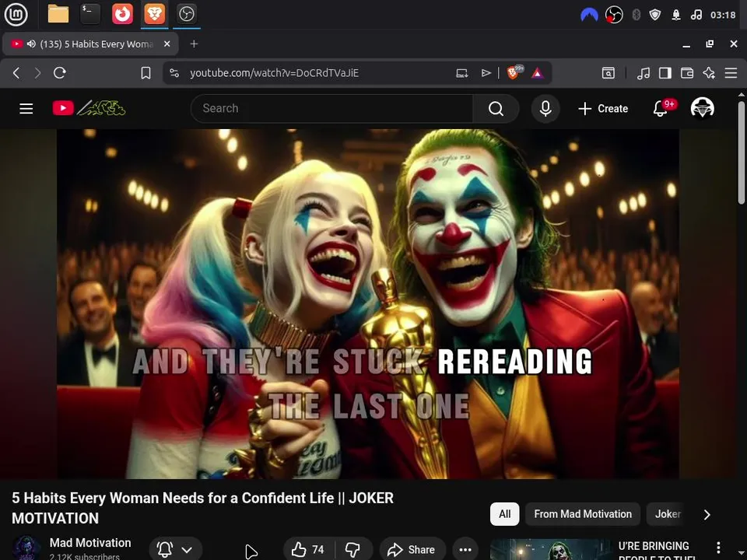Click the install/cast screen icon in address bar
This screenshot has width=747, height=560.
pyautogui.click(x=461, y=73)
